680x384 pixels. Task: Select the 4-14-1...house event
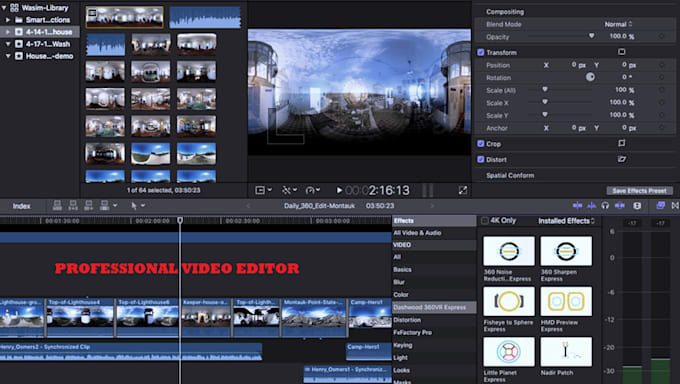40,32
